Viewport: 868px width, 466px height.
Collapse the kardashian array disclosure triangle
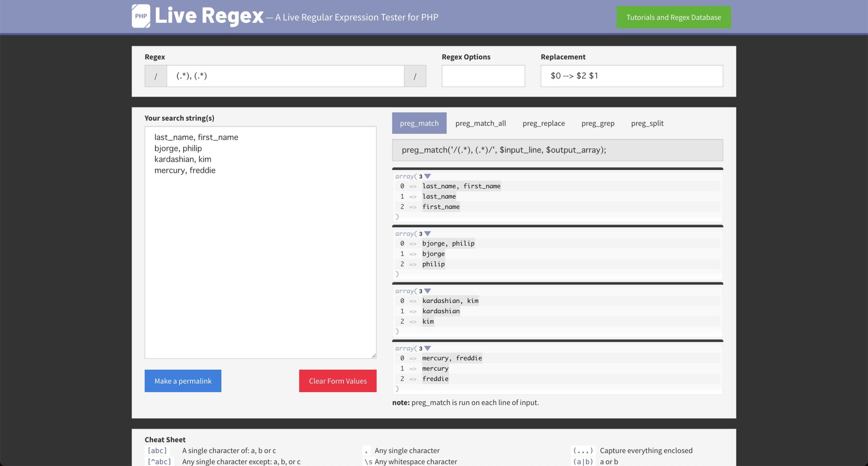(428, 291)
